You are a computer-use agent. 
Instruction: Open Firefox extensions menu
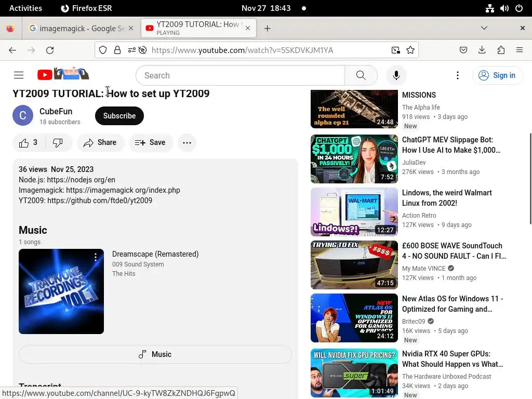click(501, 50)
